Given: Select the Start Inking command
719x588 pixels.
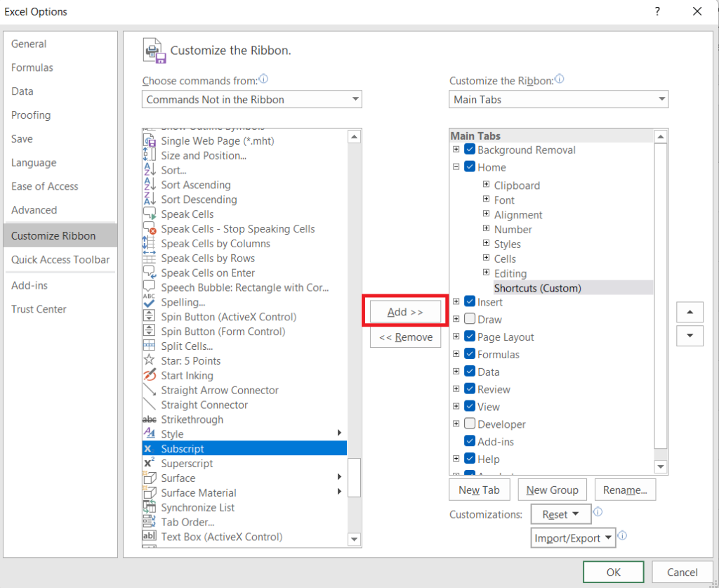Looking at the screenshot, I should pos(187,375).
